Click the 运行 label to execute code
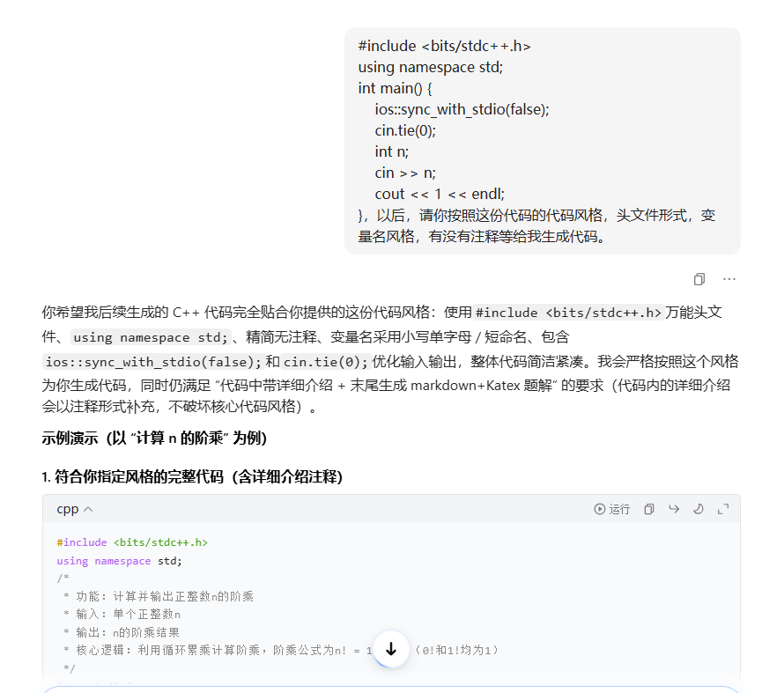 [x=619, y=509]
